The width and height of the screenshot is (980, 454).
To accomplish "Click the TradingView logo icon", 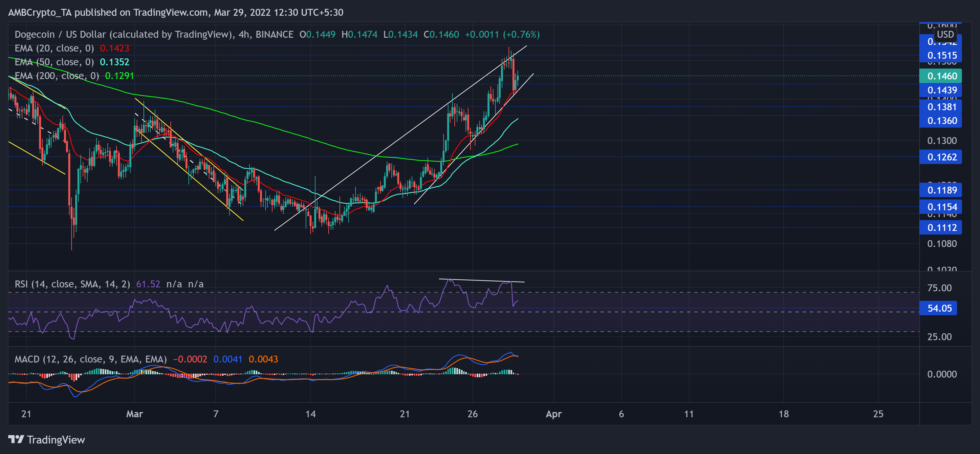I will pyautogui.click(x=16, y=439).
